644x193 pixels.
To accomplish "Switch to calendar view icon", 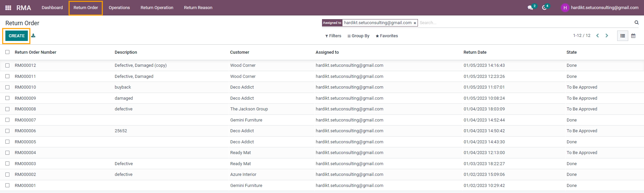I will pyautogui.click(x=633, y=36).
